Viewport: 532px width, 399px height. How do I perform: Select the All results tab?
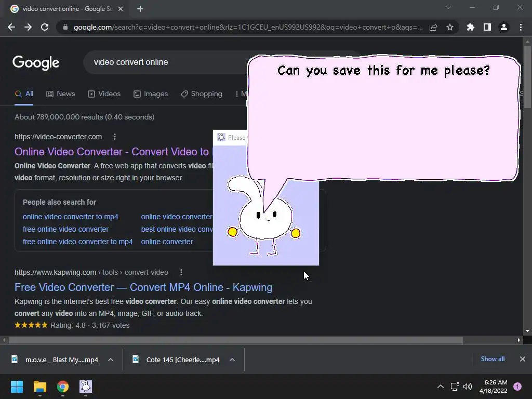[x=24, y=94]
